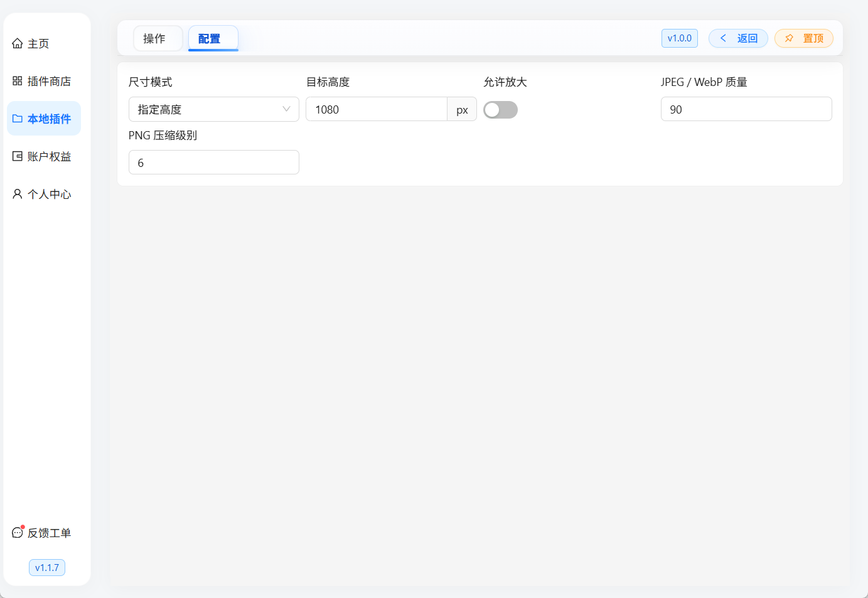Open 反馈工单 feedback tickets

(43, 533)
